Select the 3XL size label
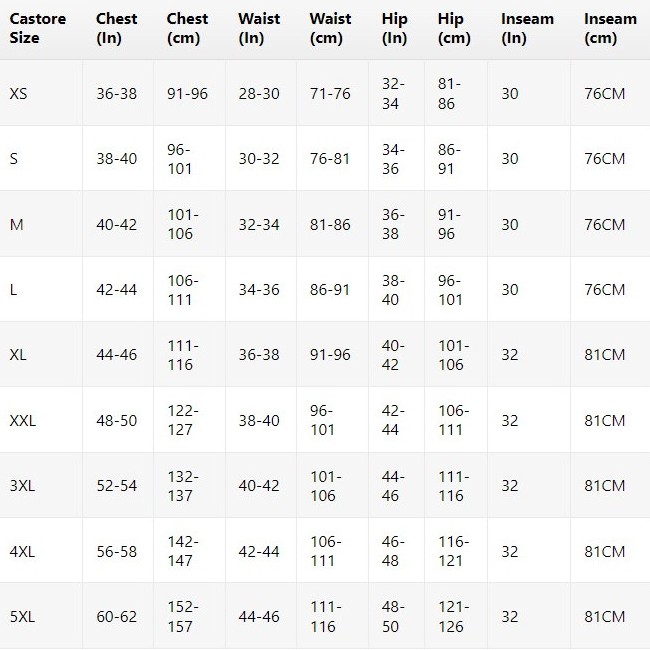The height and width of the screenshot is (650, 650). (22, 486)
